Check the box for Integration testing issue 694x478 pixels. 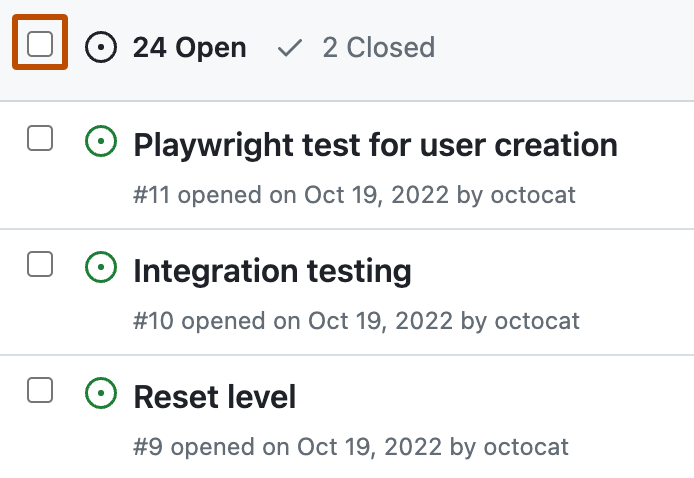pos(40,264)
